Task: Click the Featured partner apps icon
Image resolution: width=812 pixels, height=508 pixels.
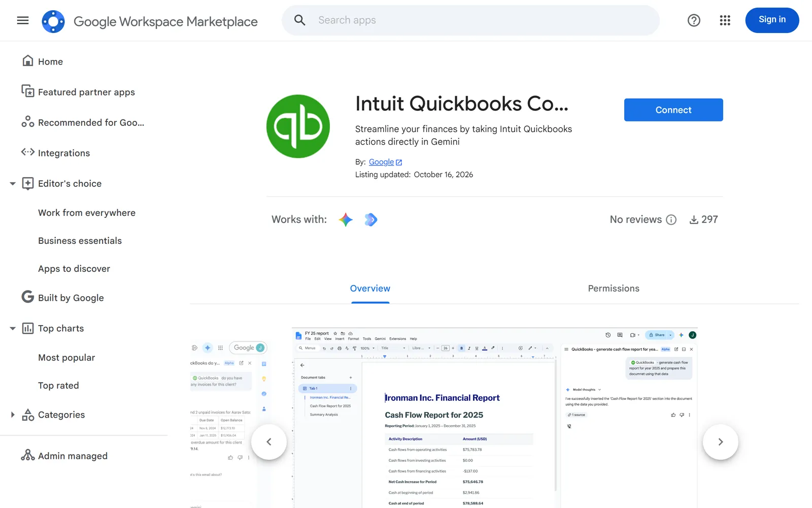Action: click(x=28, y=91)
